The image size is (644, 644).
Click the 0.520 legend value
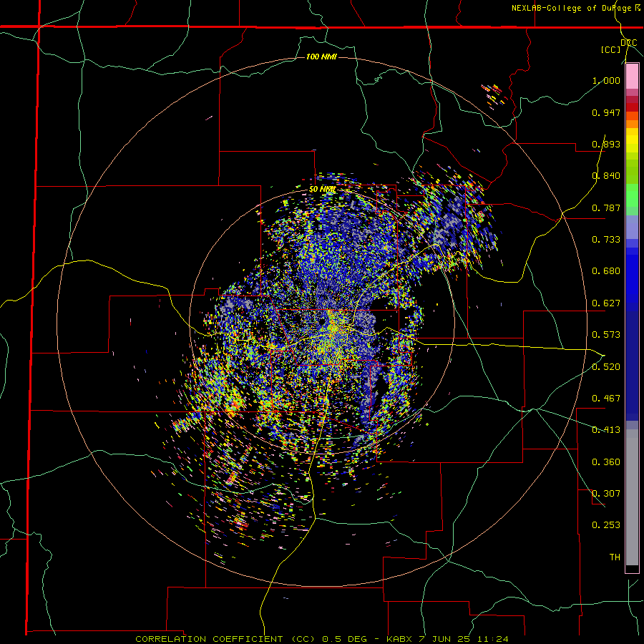tap(606, 367)
